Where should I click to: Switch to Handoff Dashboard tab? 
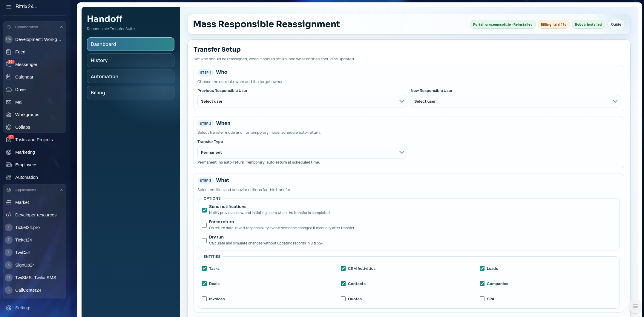[x=131, y=44]
